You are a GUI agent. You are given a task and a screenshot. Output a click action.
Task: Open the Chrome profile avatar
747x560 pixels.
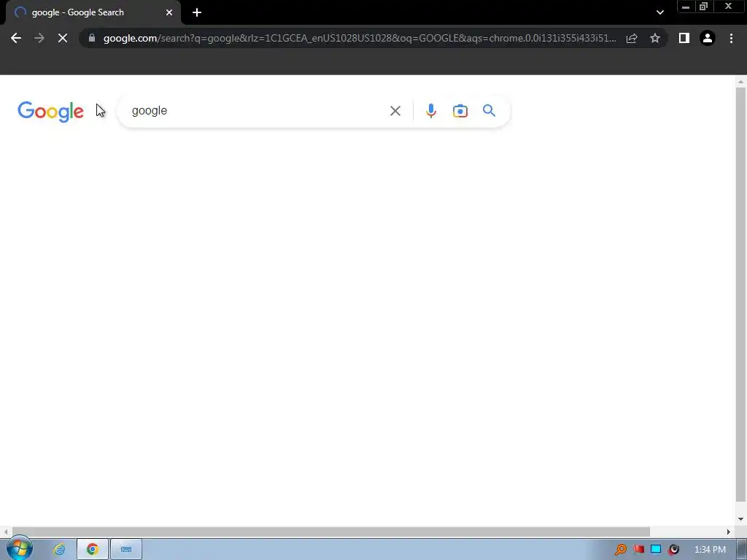[x=708, y=38]
